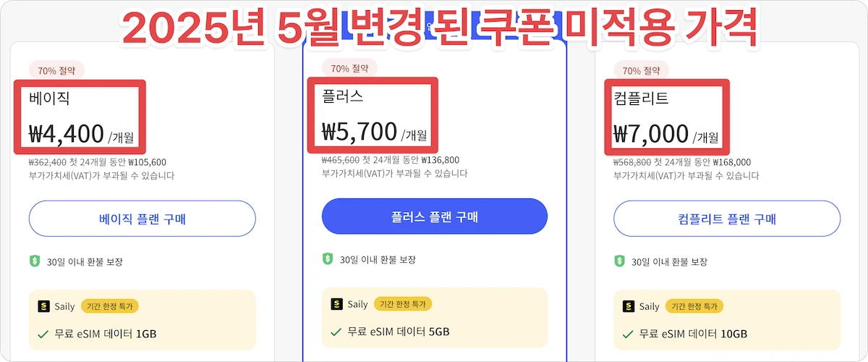The image size is (868, 362).
Task: Click the 기간 한정 특가 badge in 컴플리트 card
Action: click(694, 306)
